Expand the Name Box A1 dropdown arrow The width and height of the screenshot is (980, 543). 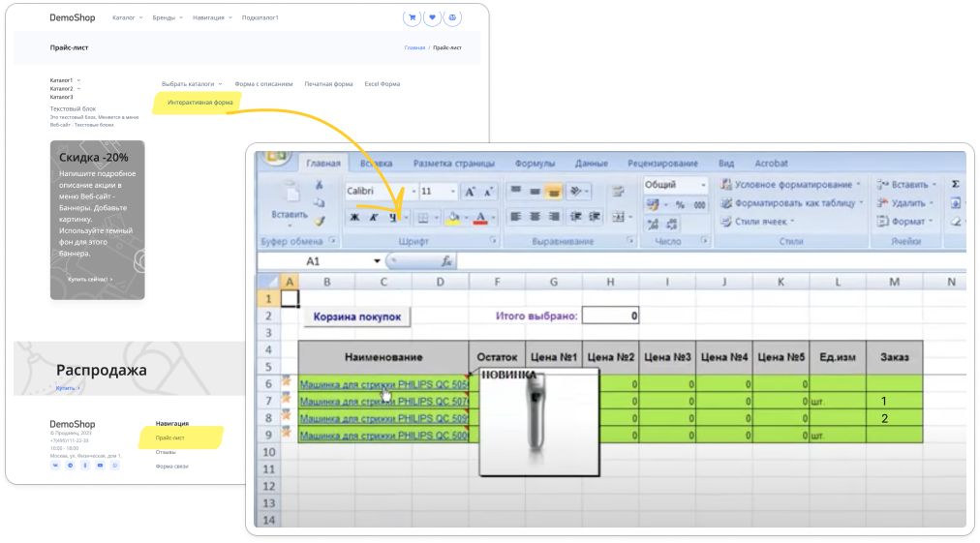click(x=377, y=261)
